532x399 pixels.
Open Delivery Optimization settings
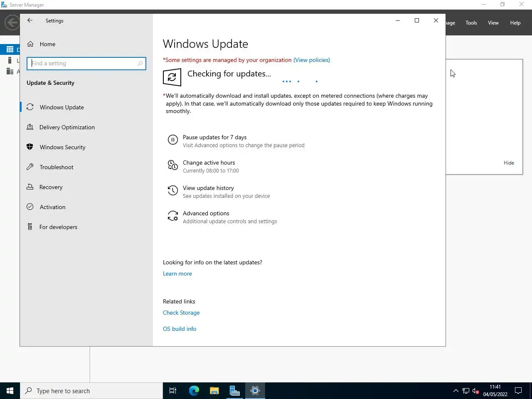[x=67, y=127]
